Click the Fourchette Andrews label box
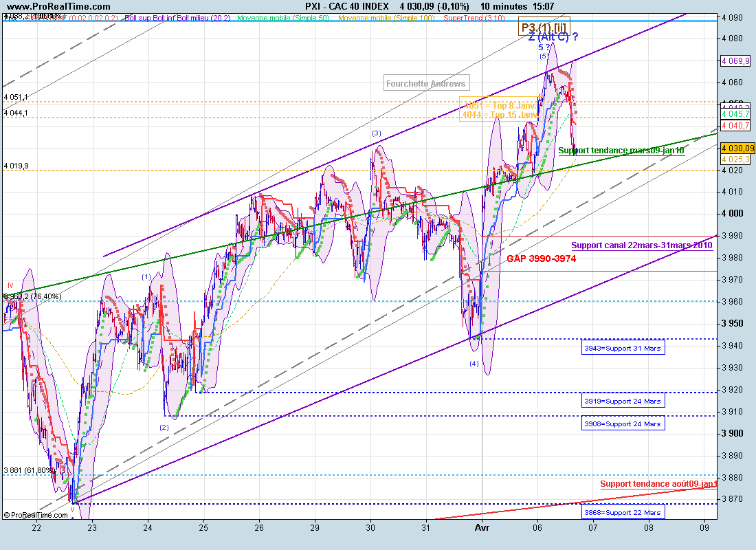The height and width of the screenshot is (550, 756). [x=426, y=83]
